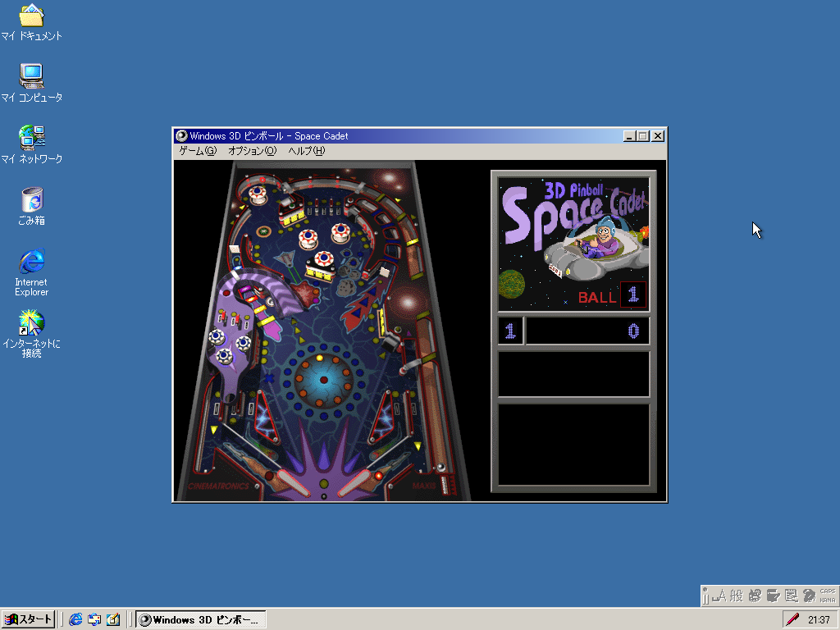Open the ゲーム(G) menu
The width and height of the screenshot is (840, 630).
tap(198, 151)
